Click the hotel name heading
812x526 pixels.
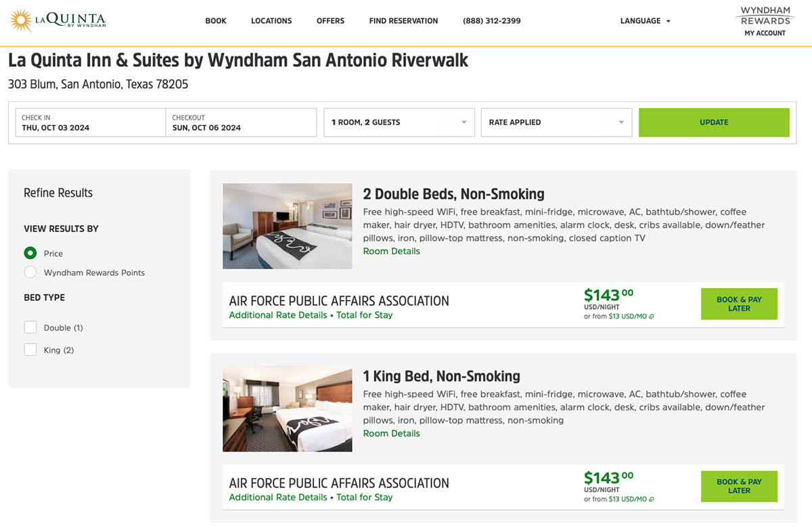tap(238, 60)
